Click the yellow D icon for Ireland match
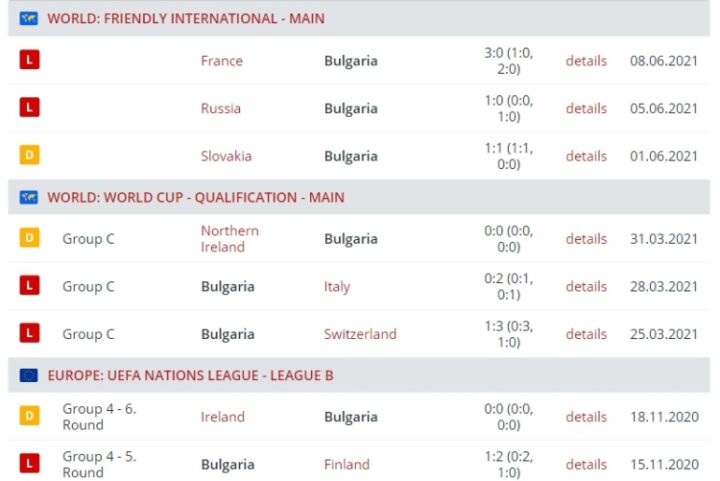The width and height of the screenshot is (720, 481). tap(30, 416)
